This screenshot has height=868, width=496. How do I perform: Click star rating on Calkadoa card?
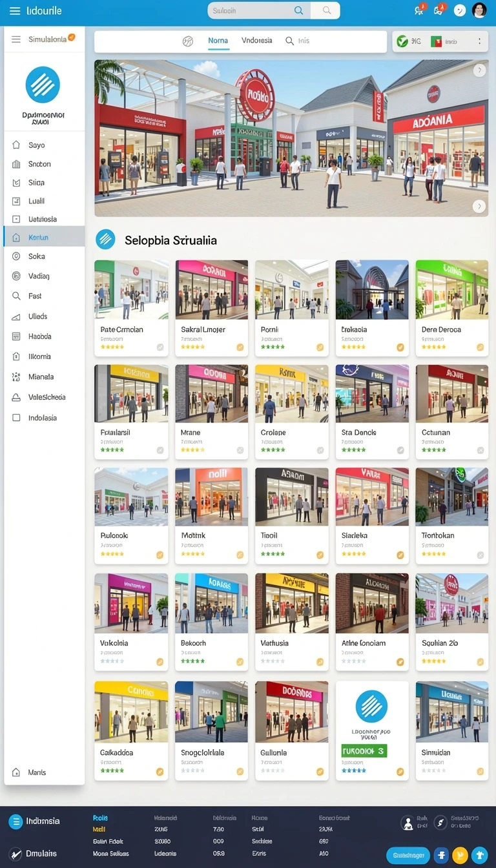point(112,770)
